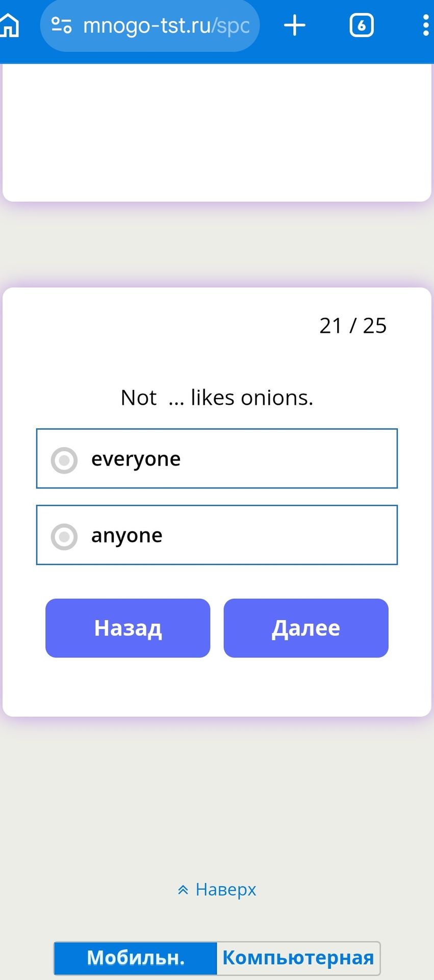434x980 pixels.
Task: Open a new tab with plus icon
Action: point(294,25)
